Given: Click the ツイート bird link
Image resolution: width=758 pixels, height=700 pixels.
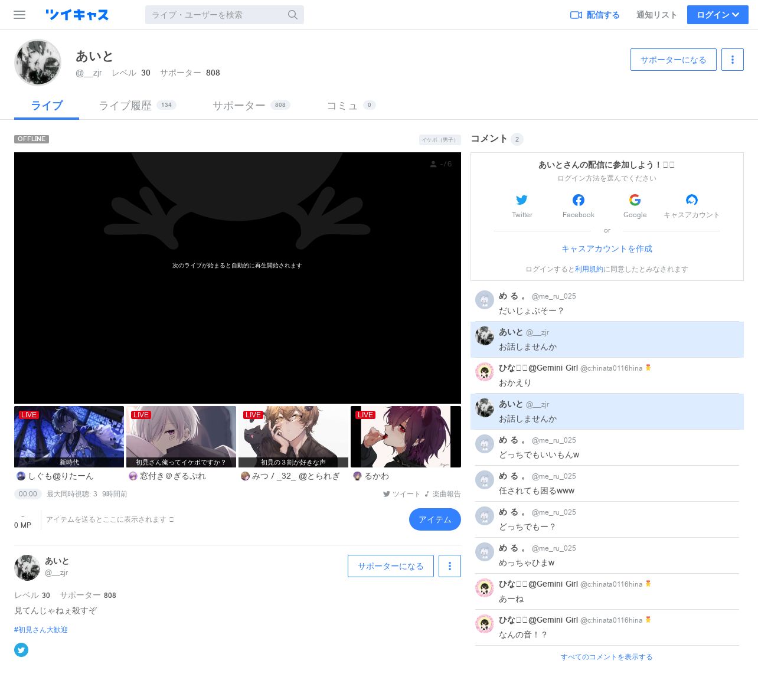Looking at the screenshot, I should [401, 494].
